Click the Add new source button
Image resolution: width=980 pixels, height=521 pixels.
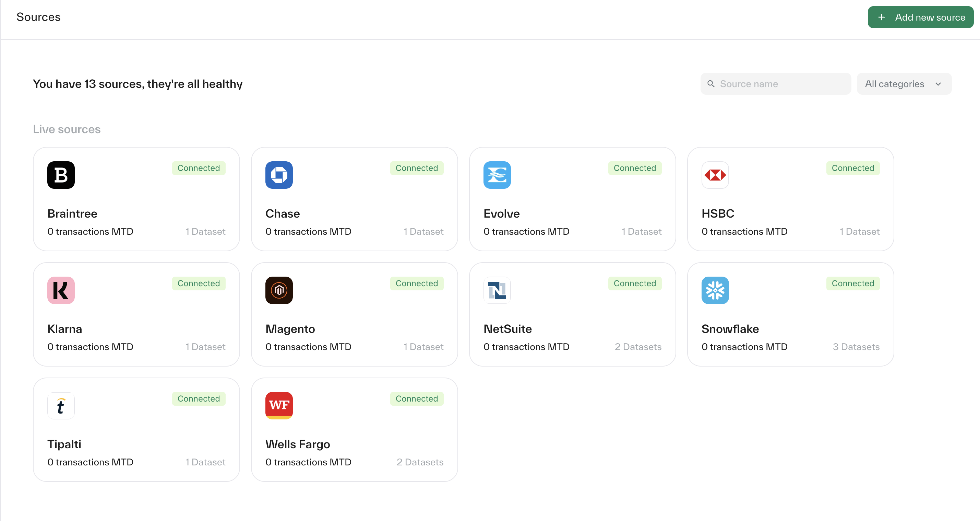(x=920, y=17)
